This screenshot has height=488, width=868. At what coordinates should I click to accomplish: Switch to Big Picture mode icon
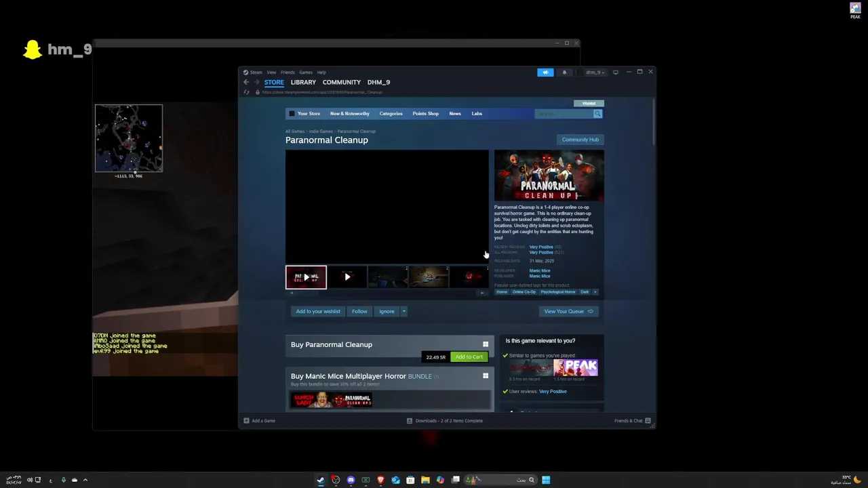[x=616, y=72]
